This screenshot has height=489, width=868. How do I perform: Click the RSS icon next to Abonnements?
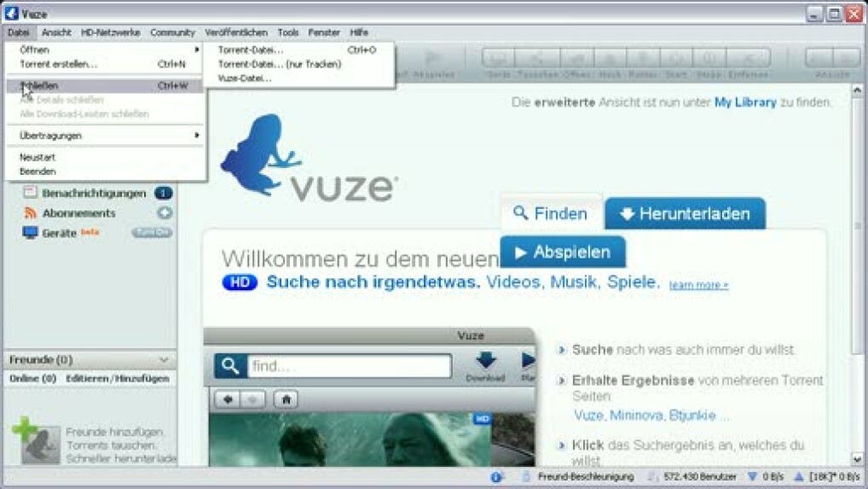(x=30, y=213)
